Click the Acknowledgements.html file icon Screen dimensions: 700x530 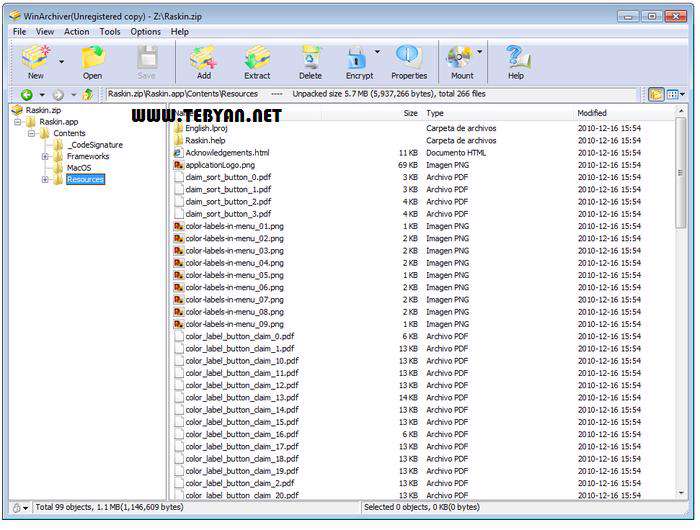(x=179, y=153)
